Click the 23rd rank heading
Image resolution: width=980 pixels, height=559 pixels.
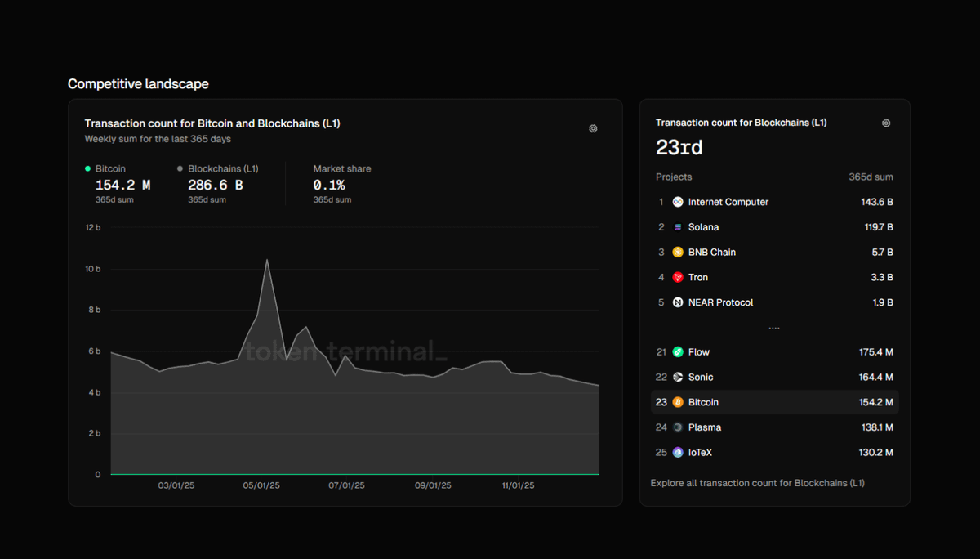tap(679, 148)
